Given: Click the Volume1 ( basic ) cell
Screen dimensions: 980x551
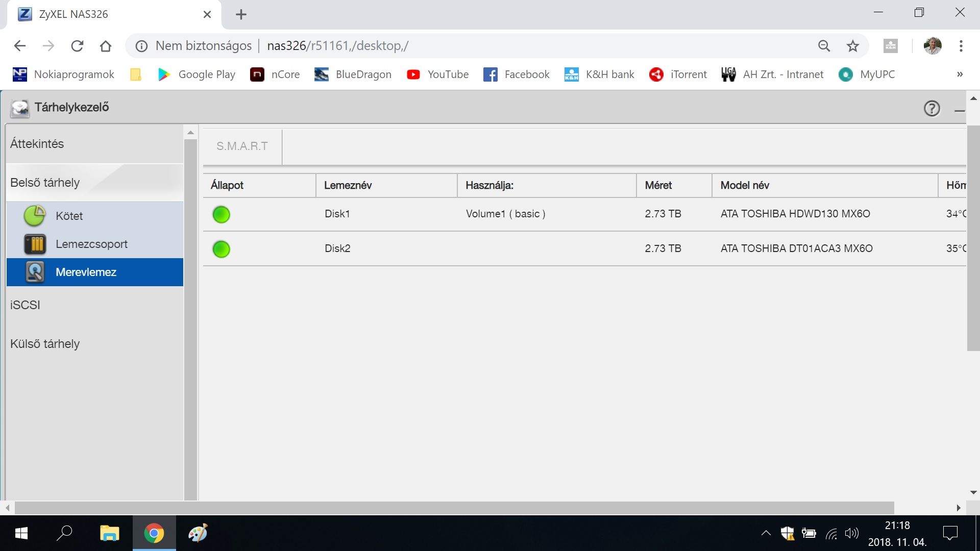Looking at the screenshot, I should pyautogui.click(x=505, y=214).
